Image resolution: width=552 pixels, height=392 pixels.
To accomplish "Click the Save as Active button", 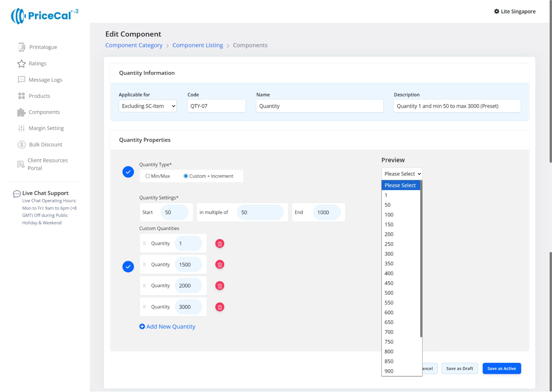I will coord(501,368).
